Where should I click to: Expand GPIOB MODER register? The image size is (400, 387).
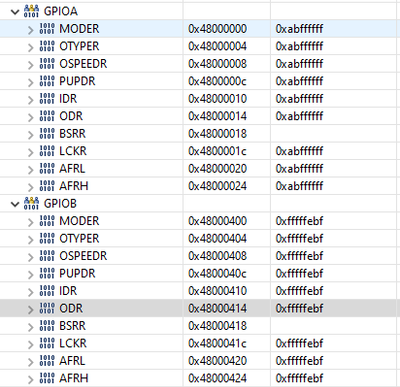31,222
